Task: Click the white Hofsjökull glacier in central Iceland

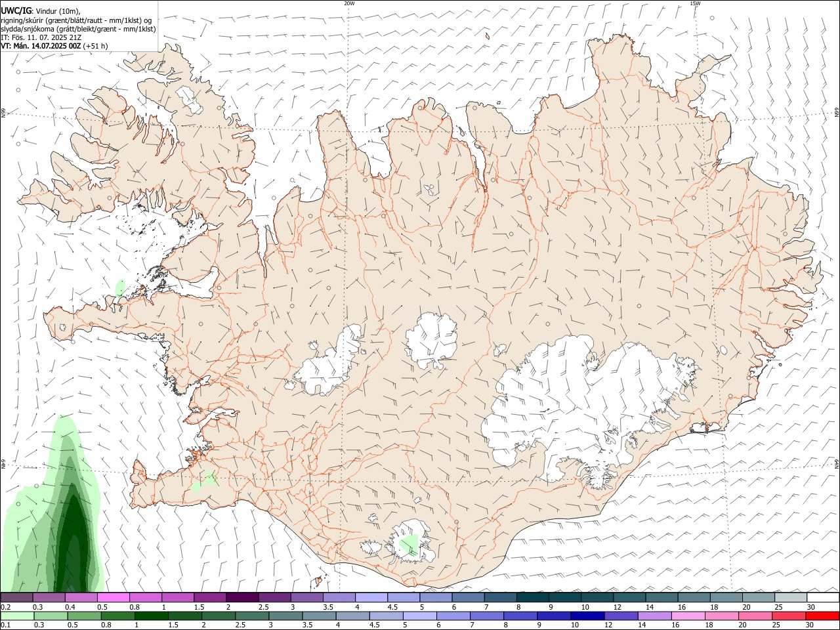Action: tap(431, 341)
